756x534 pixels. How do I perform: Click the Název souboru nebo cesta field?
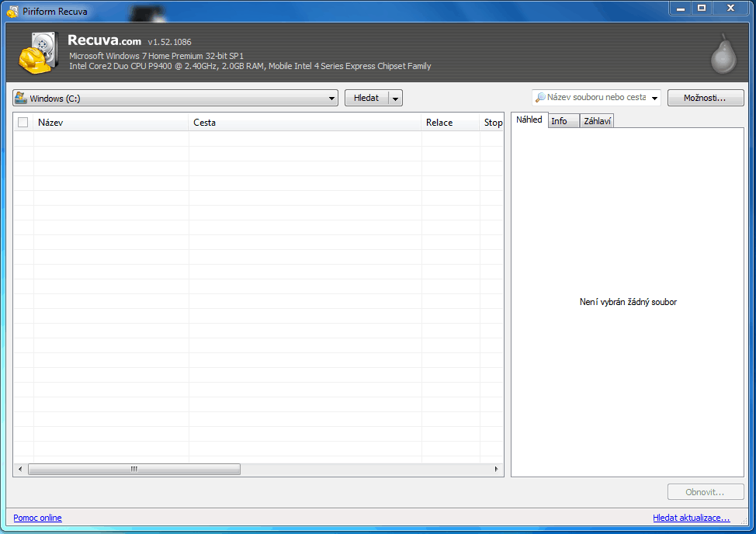coord(596,97)
